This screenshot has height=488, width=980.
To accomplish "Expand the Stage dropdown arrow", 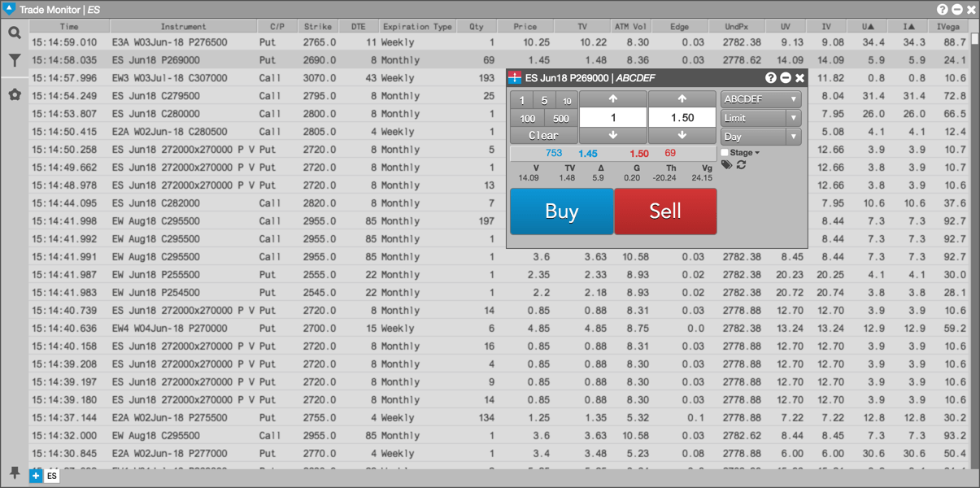I will coord(757,153).
